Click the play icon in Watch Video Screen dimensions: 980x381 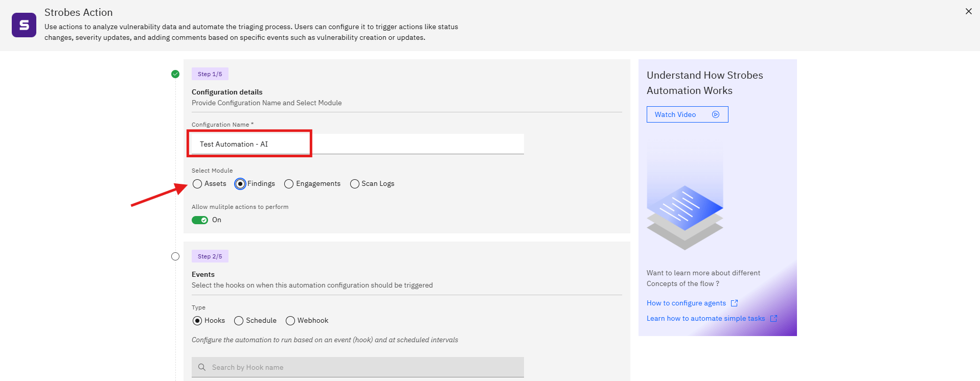pos(716,114)
